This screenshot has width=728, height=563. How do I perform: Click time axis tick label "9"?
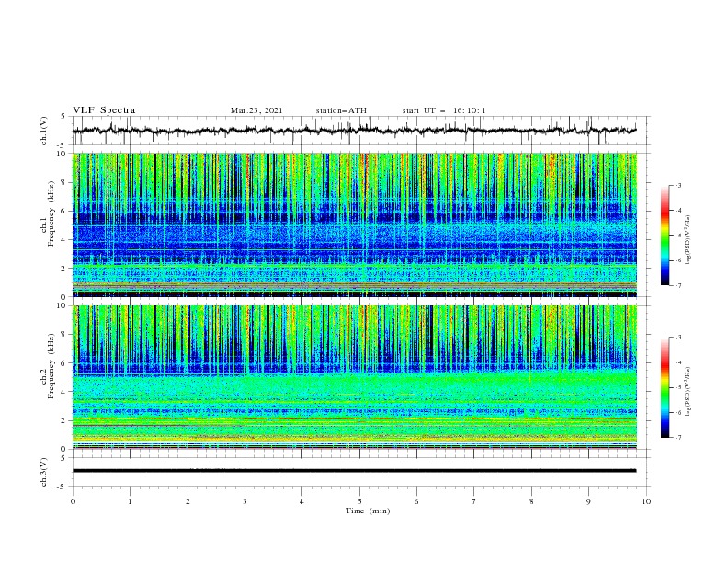588,501
